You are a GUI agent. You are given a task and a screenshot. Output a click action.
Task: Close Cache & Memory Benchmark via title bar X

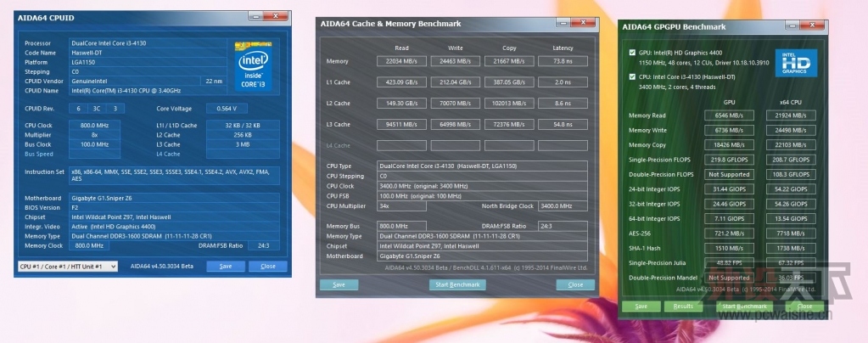click(x=583, y=22)
